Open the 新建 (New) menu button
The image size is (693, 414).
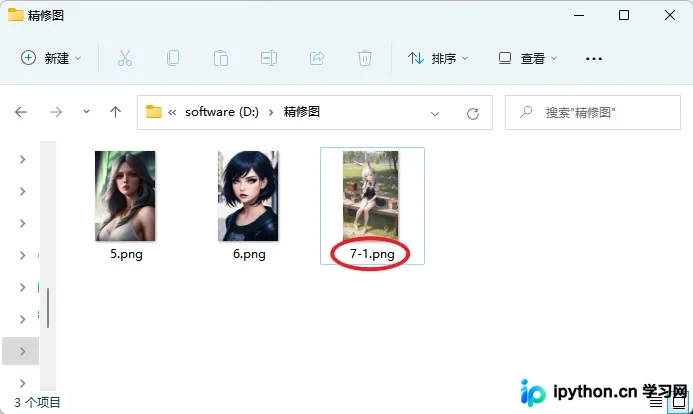51,58
